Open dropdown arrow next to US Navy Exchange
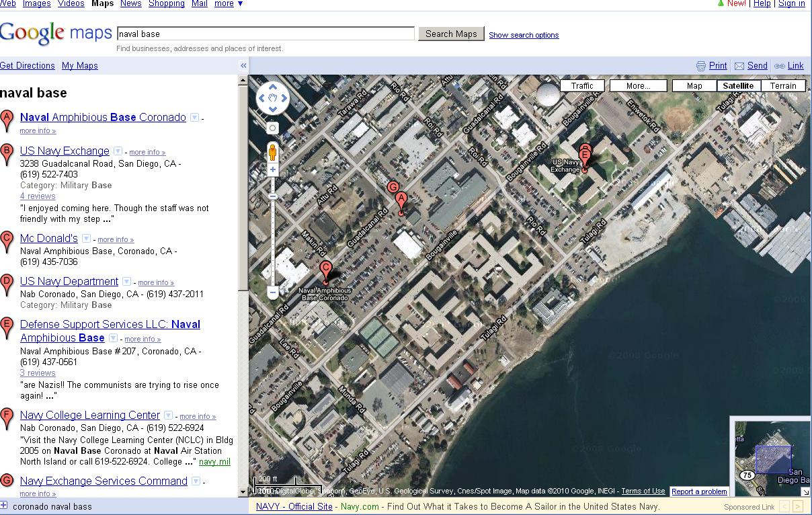The width and height of the screenshot is (812, 515). click(118, 151)
